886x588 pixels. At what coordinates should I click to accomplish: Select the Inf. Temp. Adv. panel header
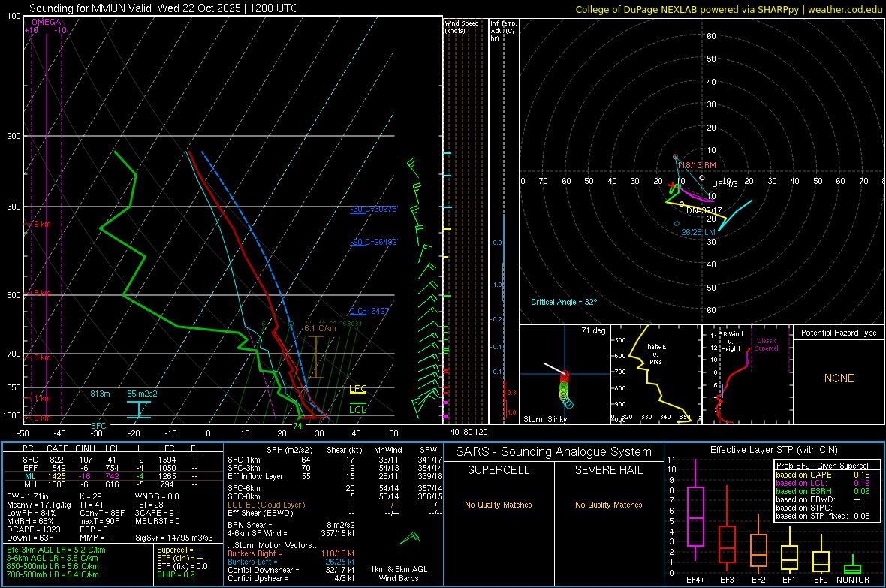point(503,31)
